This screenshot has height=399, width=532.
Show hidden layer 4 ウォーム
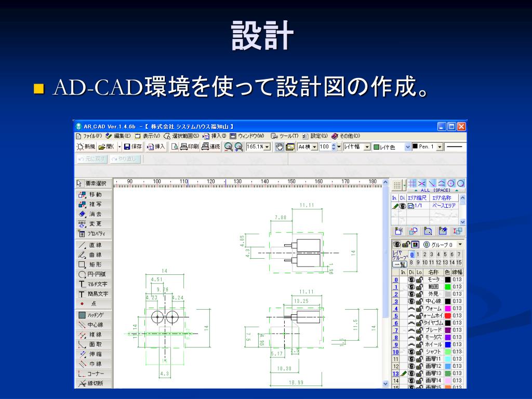(x=411, y=309)
